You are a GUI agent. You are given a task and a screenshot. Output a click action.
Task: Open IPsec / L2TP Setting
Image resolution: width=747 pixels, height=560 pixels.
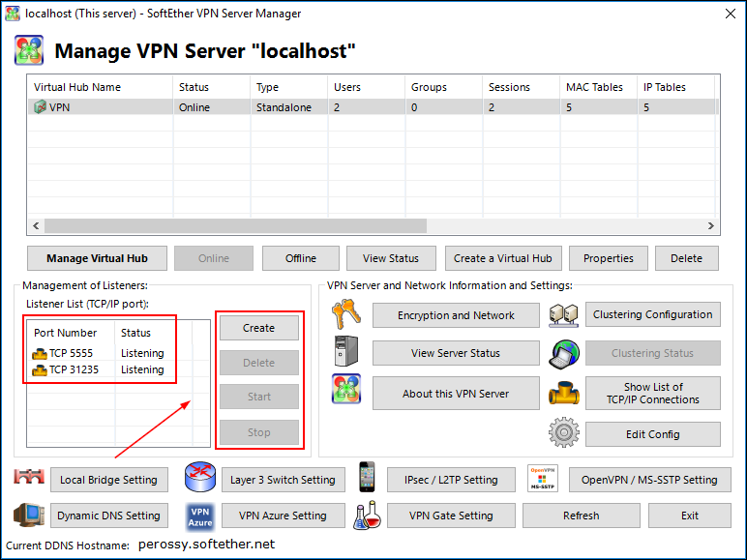(x=451, y=480)
